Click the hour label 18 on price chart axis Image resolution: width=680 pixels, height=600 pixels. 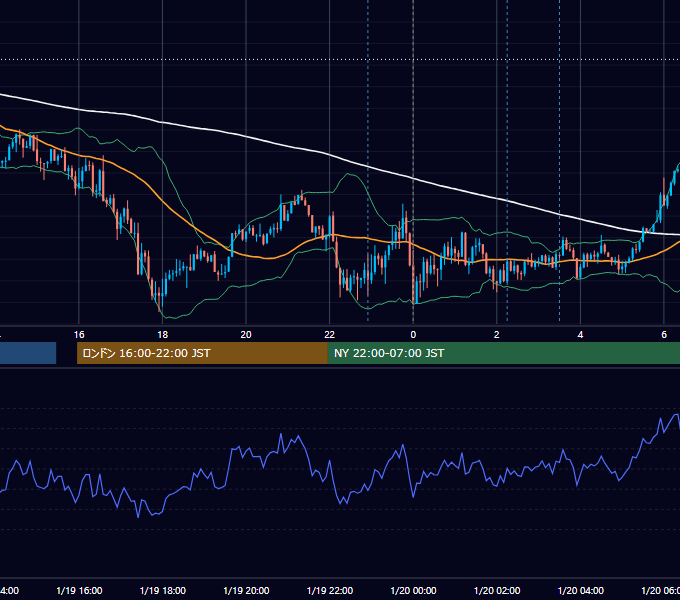pos(162,335)
